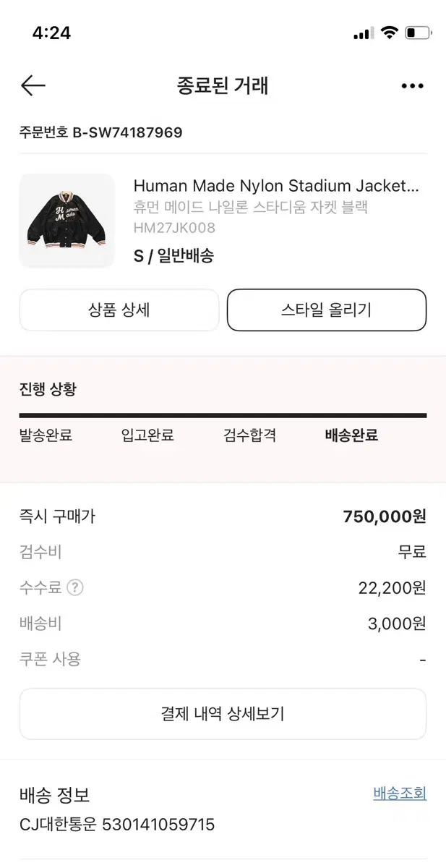This screenshot has width=446, height=868.
Task: Open 배송조회 shipment tracking link
Action: [400, 793]
